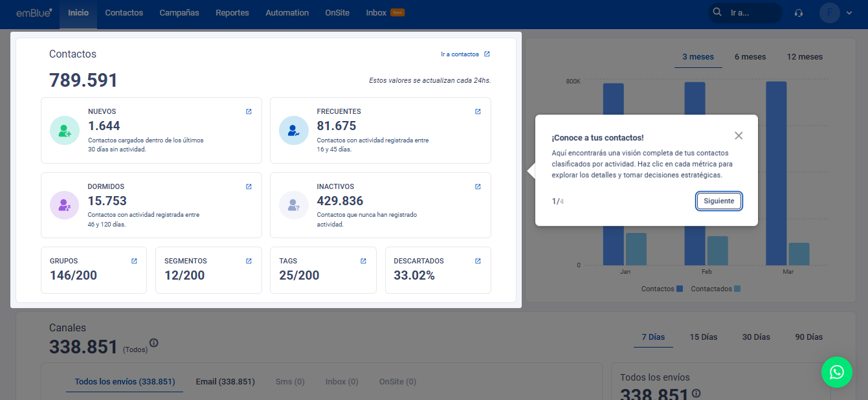Click the NUEVOS value 1.644
Viewport: 868px width, 400px height.
click(x=104, y=126)
